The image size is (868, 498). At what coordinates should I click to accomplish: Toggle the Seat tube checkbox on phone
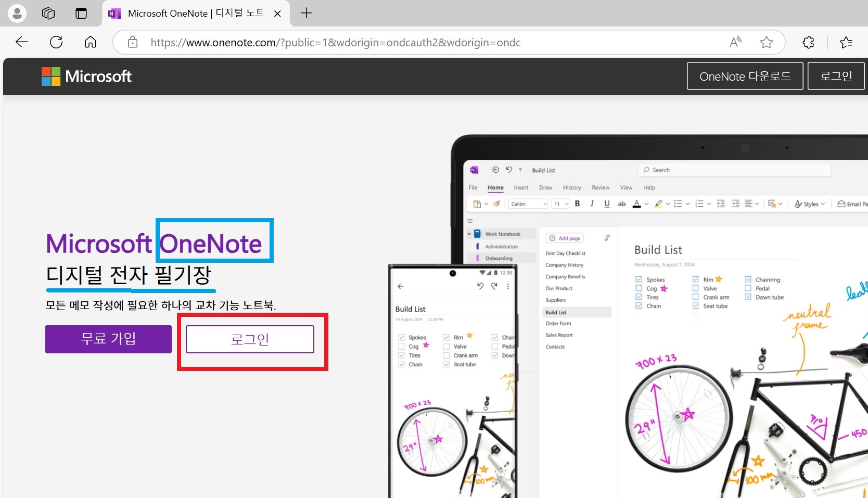(x=446, y=364)
